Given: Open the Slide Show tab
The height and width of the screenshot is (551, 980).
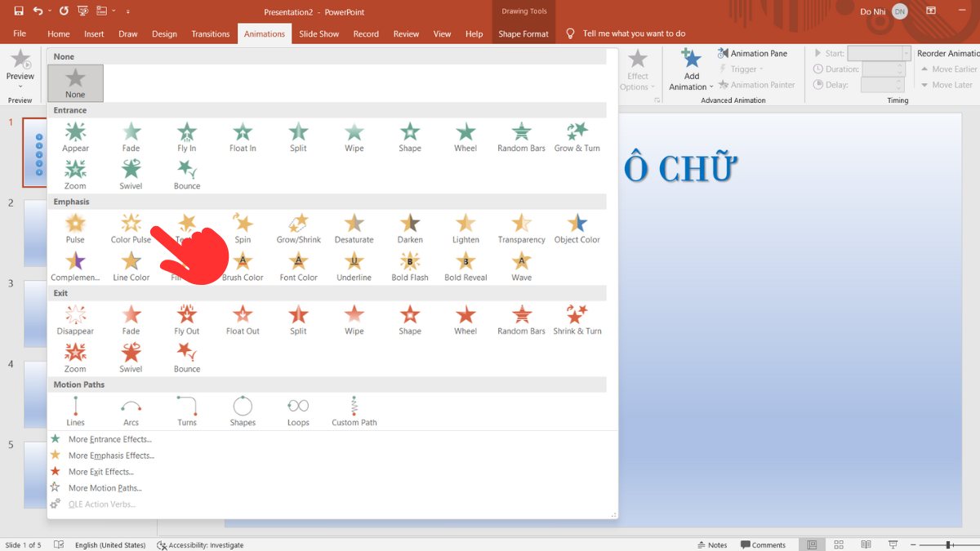Looking at the screenshot, I should coord(318,33).
